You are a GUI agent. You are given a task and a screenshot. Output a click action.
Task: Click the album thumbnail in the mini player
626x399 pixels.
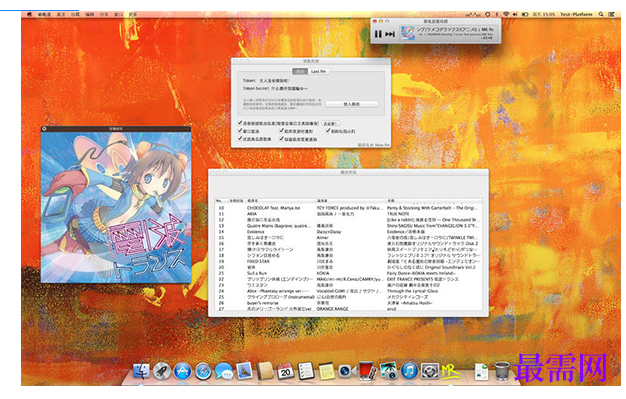[408, 33]
